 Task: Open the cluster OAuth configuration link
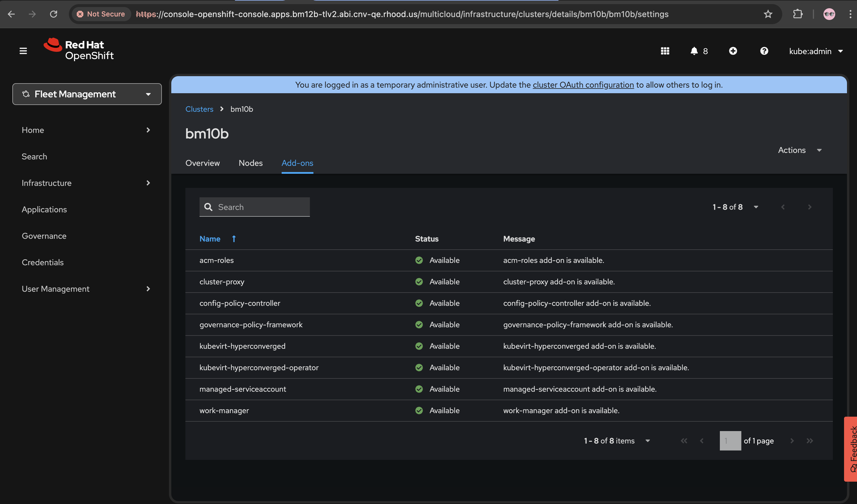(x=583, y=85)
